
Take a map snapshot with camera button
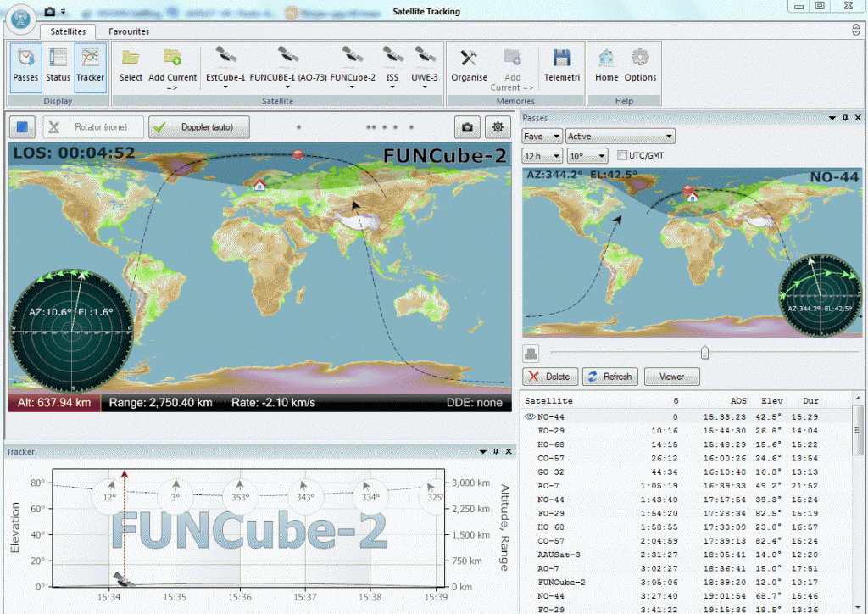coord(467,127)
